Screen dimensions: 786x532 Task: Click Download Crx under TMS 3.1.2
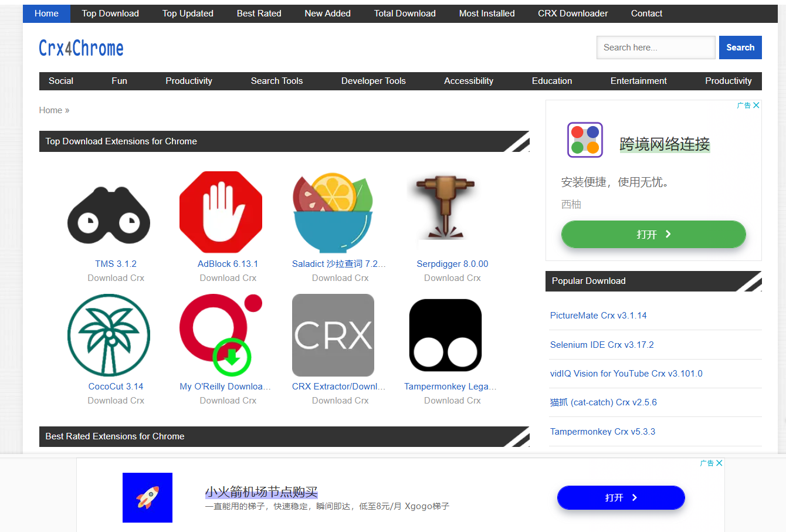pyautogui.click(x=116, y=278)
